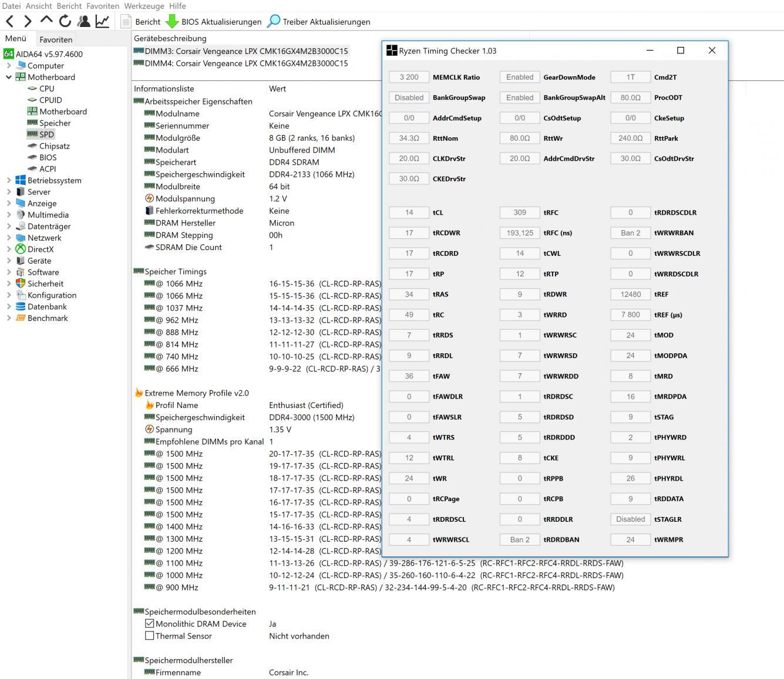This screenshot has height=679, width=784.
Task: Click the Konfiguration icon in tree
Action: pos(21,295)
